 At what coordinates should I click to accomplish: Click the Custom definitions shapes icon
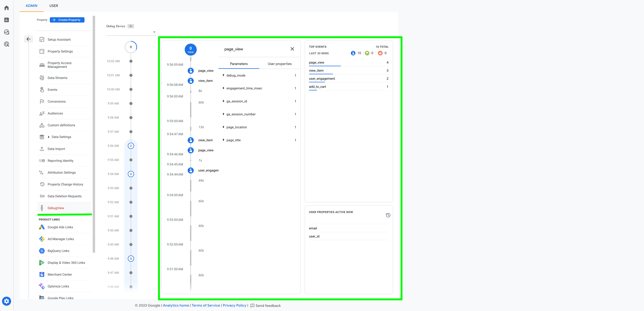[42, 125]
